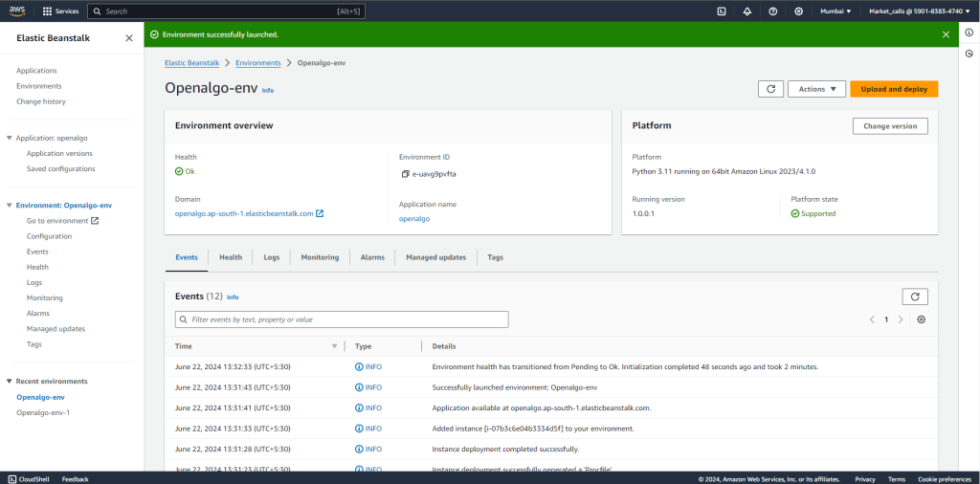Open the help question mark icon
The width and height of the screenshot is (980, 484).
pyautogui.click(x=772, y=11)
